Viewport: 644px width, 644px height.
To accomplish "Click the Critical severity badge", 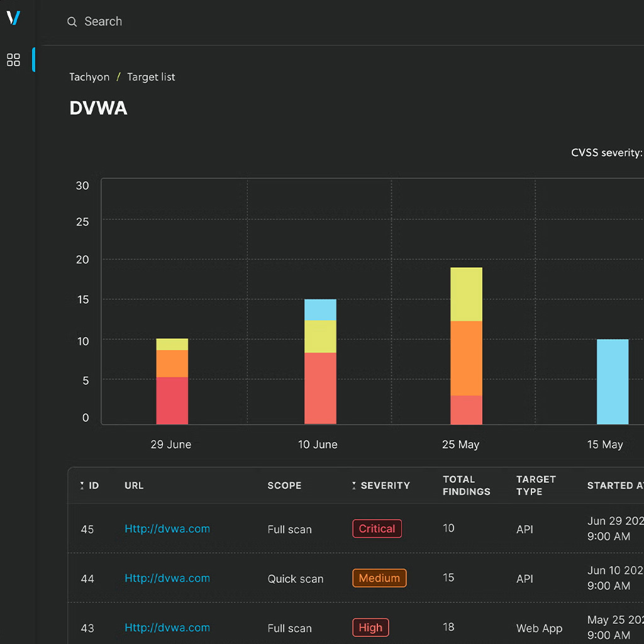I will [377, 528].
